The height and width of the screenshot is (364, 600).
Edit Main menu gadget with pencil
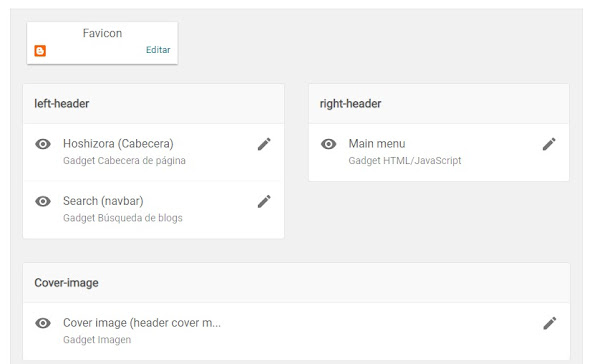[549, 144]
